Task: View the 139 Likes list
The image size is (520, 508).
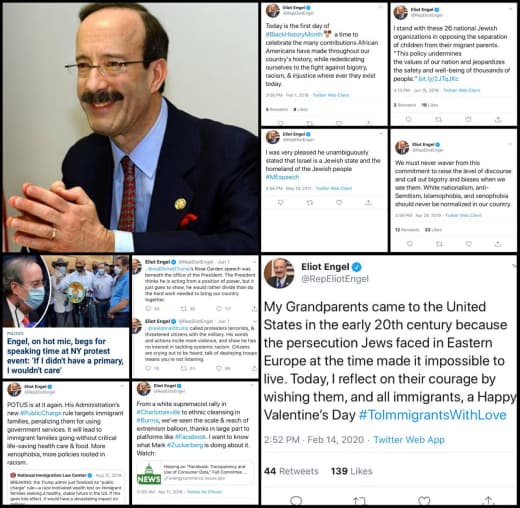Action: pyautogui.click(x=351, y=471)
